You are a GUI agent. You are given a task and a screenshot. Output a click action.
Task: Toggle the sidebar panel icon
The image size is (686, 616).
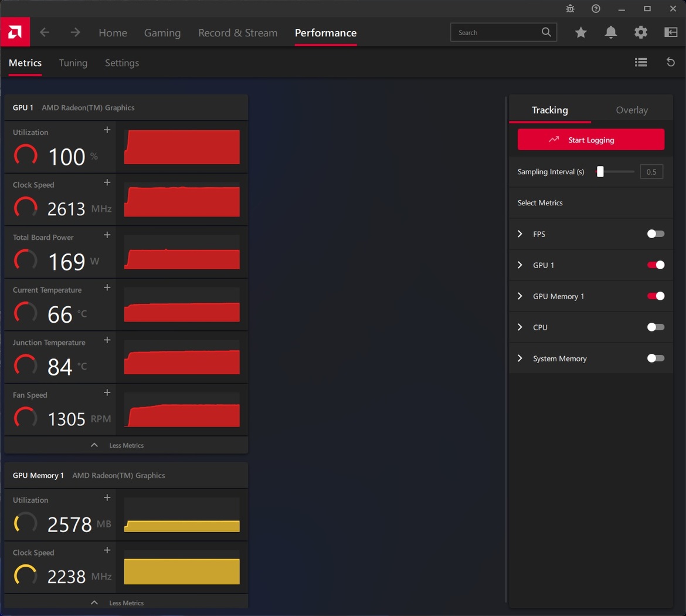[x=671, y=32]
